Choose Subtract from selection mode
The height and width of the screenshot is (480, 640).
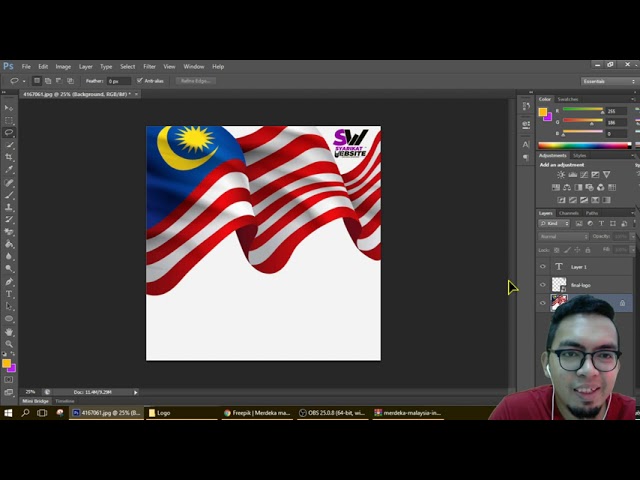pos(59,81)
